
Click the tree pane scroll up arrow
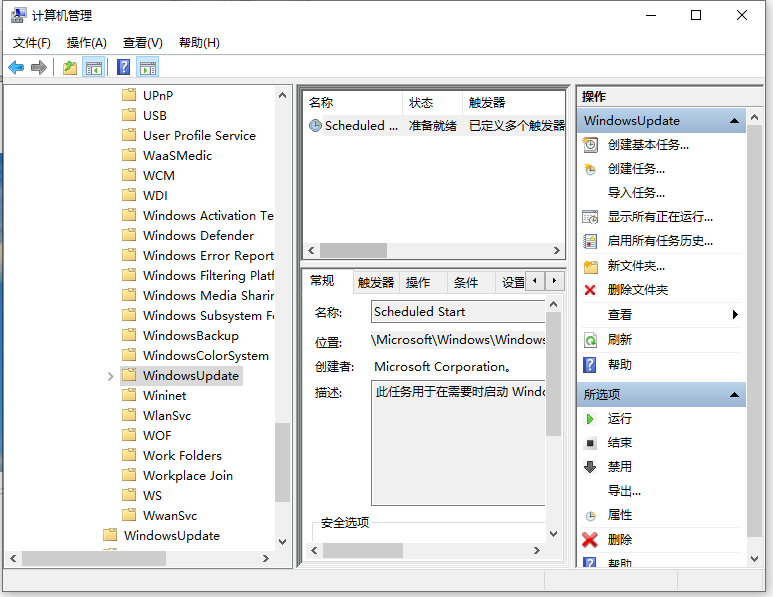(282, 95)
